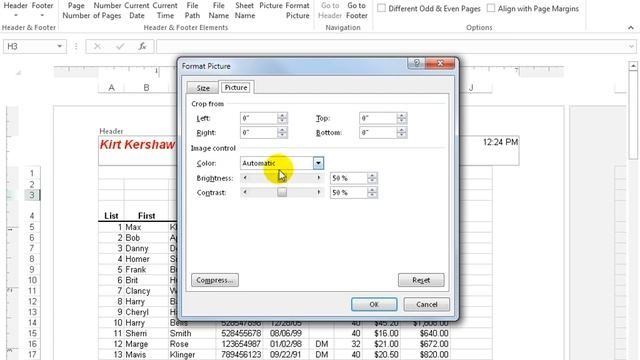Viewport: 640px width, 360px height.
Task: Click the Cancel button
Action: pos(427,304)
